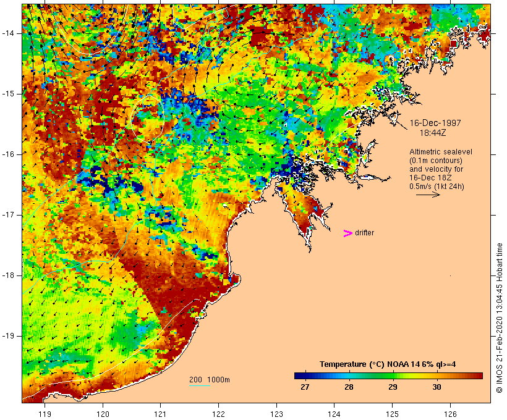Viewport: 507px width, 420px height.
Task: Click the cyan depth contour legend line
Action: (x=200, y=385)
